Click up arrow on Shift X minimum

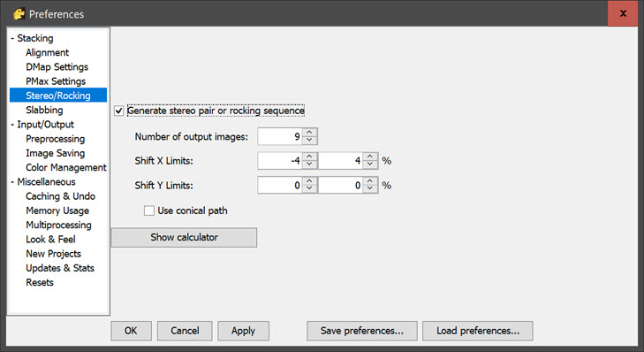pyautogui.click(x=309, y=157)
